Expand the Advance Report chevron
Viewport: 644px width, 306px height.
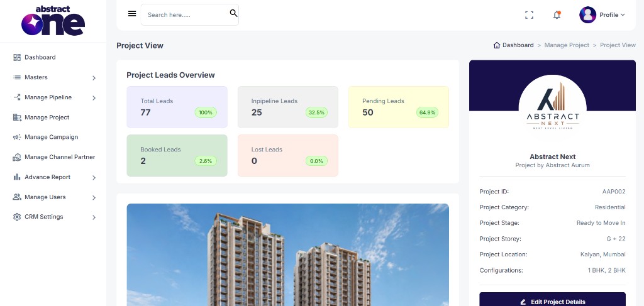click(94, 178)
